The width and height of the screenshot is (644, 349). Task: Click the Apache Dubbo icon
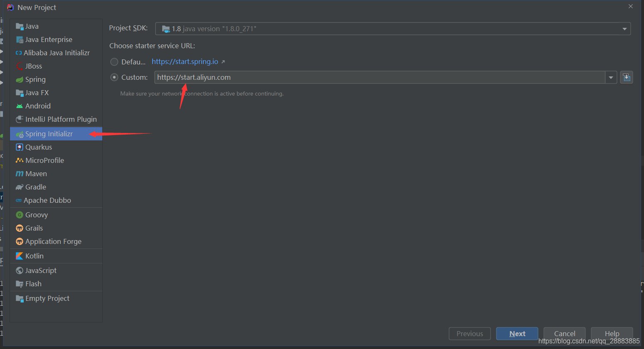click(19, 200)
